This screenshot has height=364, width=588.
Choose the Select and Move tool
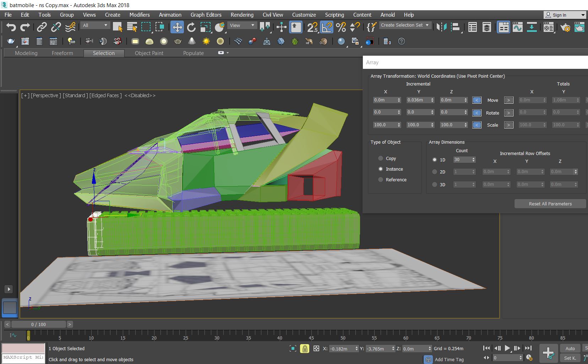pos(177,27)
